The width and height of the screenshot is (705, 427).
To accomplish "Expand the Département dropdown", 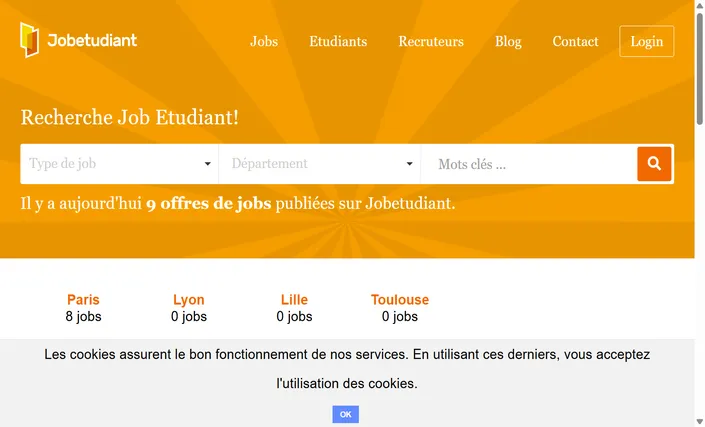I will click(x=320, y=164).
